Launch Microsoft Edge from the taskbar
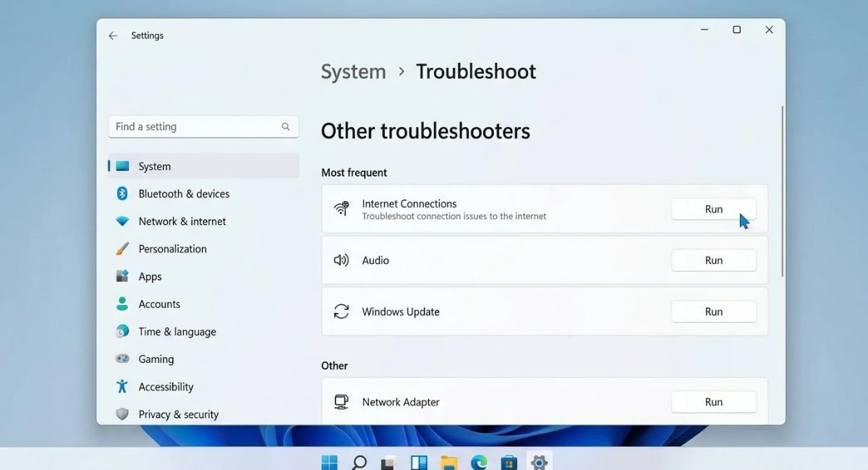 [x=479, y=463]
